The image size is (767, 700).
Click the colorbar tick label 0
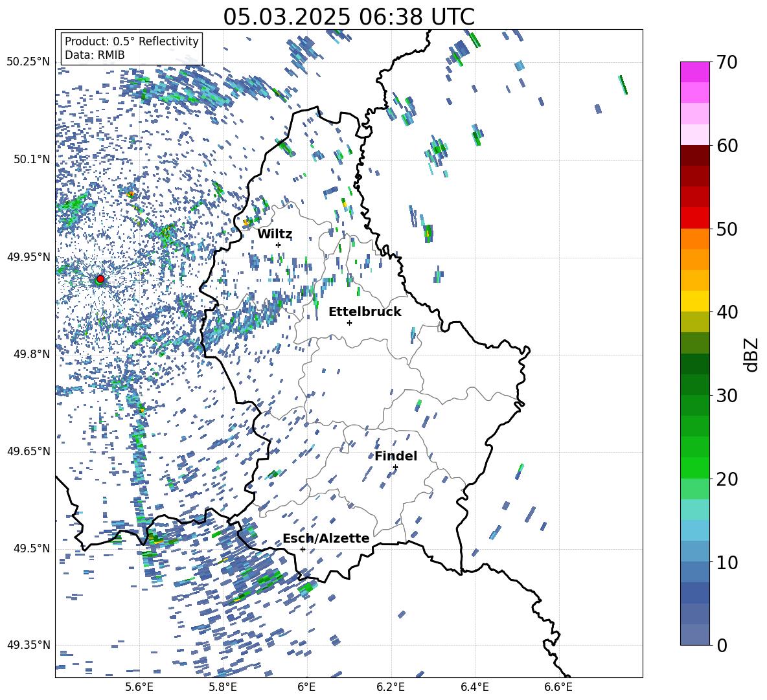click(x=722, y=645)
